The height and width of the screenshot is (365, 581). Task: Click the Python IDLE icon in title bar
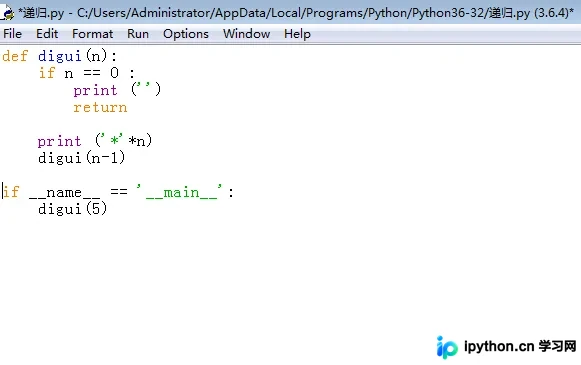coord(7,13)
